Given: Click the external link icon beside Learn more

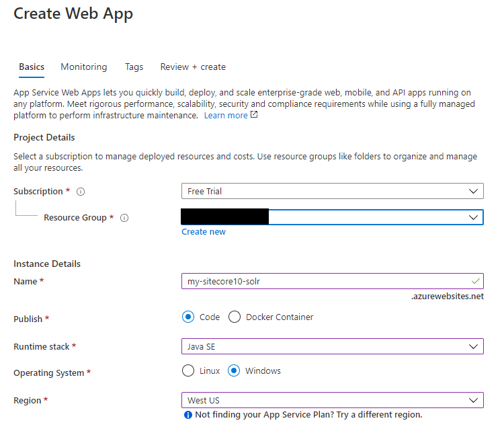Looking at the screenshot, I should pyautogui.click(x=254, y=115).
